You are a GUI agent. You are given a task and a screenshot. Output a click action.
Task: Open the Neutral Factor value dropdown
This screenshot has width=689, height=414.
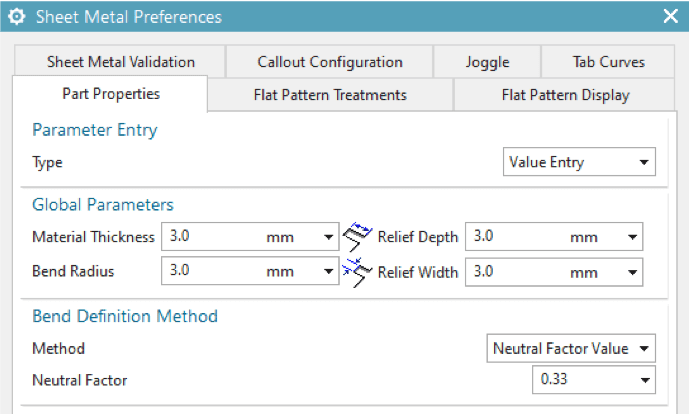[x=594, y=380]
